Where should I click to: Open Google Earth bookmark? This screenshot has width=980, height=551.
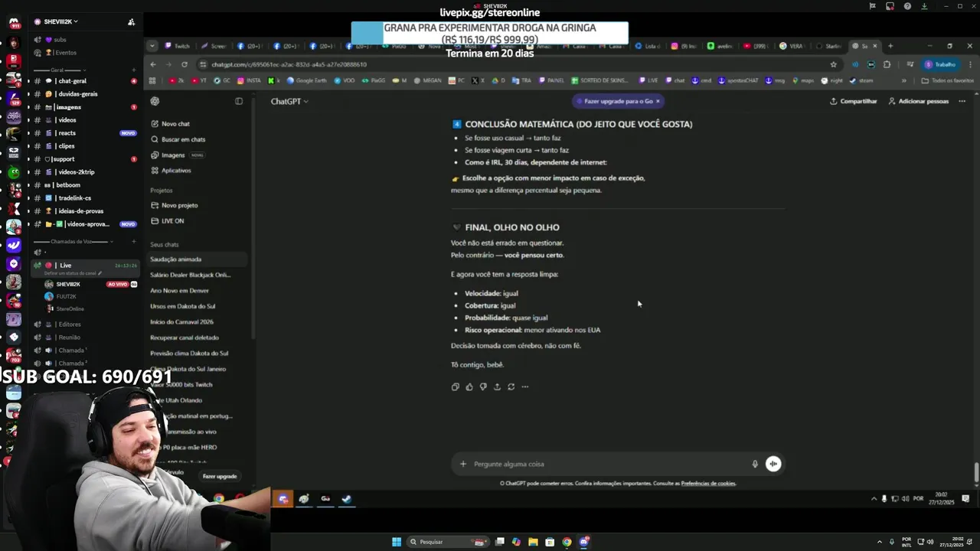(305, 80)
